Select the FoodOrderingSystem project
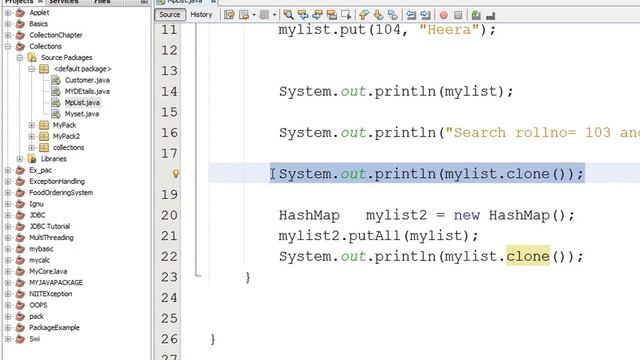Image resolution: width=640 pixels, height=360 pixels. [x=61, y=193]
